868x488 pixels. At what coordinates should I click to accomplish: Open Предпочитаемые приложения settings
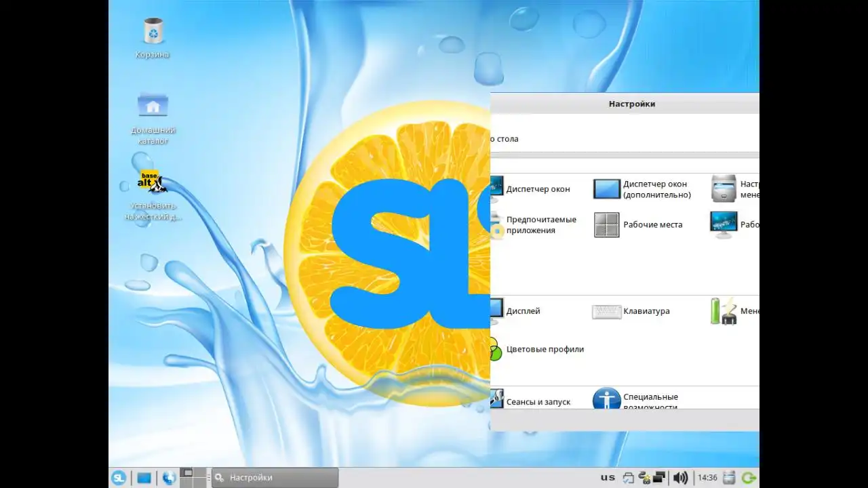pyautogui.click(x=533, y=225)
